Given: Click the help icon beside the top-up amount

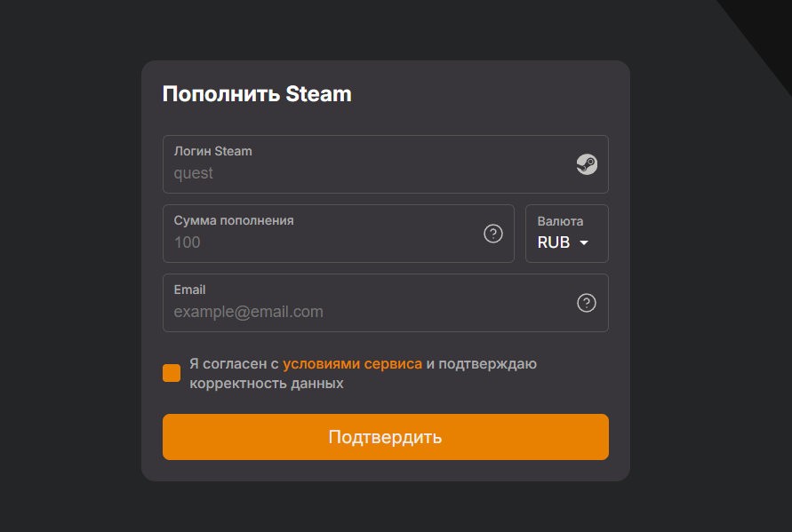Looking at the screenshot, I should (493, 234).
